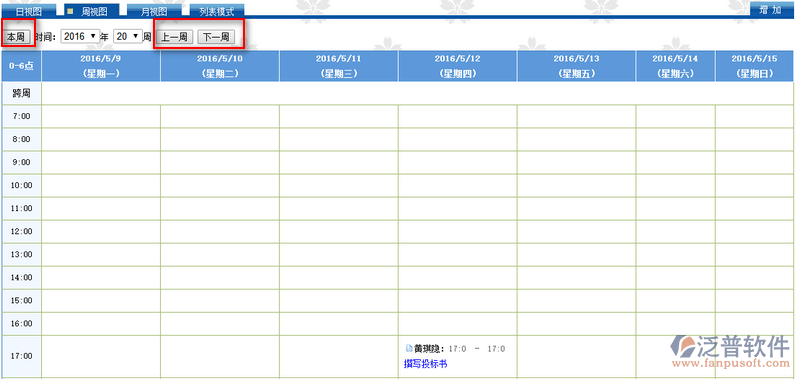The image size is (800, 379).
Task: Select the 周视图 tab
Action: (x=92, y=11)
